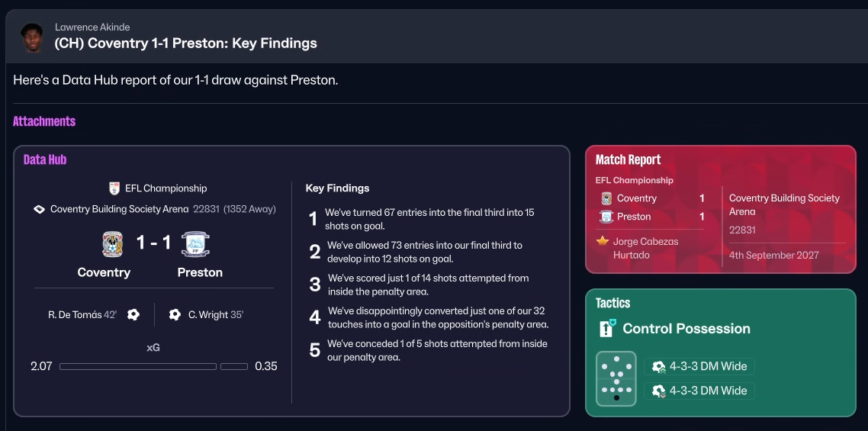Click Coventry's xG bar showing 2.07
This screenshot has width=868, height=431.
[x=138, y=367]
